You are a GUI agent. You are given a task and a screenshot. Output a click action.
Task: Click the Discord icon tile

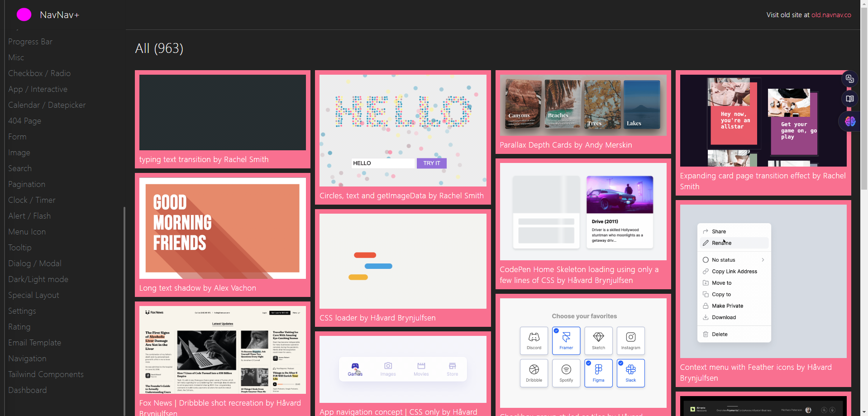[534, 340]
